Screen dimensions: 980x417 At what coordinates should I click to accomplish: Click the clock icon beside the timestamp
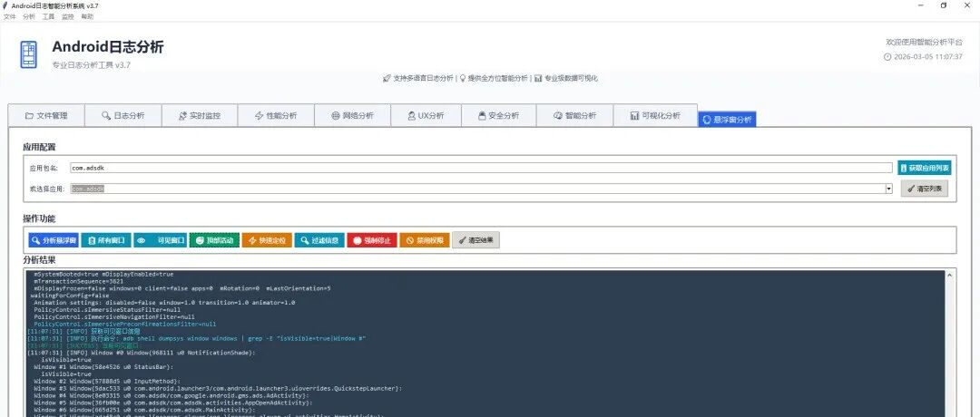click(887, 57)
